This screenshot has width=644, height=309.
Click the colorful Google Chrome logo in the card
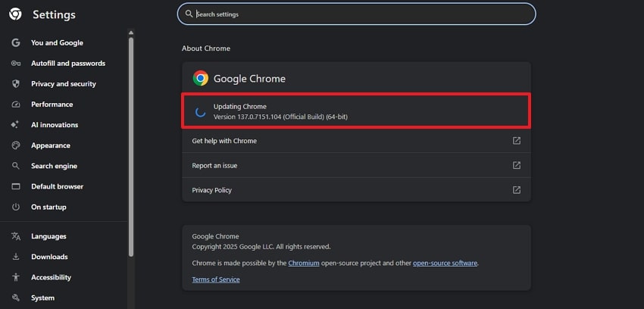201,78
